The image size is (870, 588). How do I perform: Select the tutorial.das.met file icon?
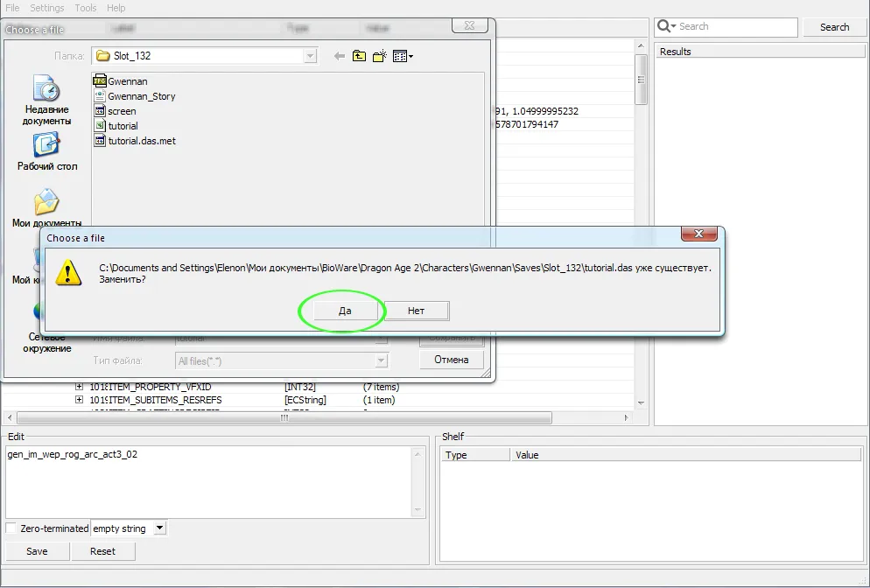coord(100,141)
